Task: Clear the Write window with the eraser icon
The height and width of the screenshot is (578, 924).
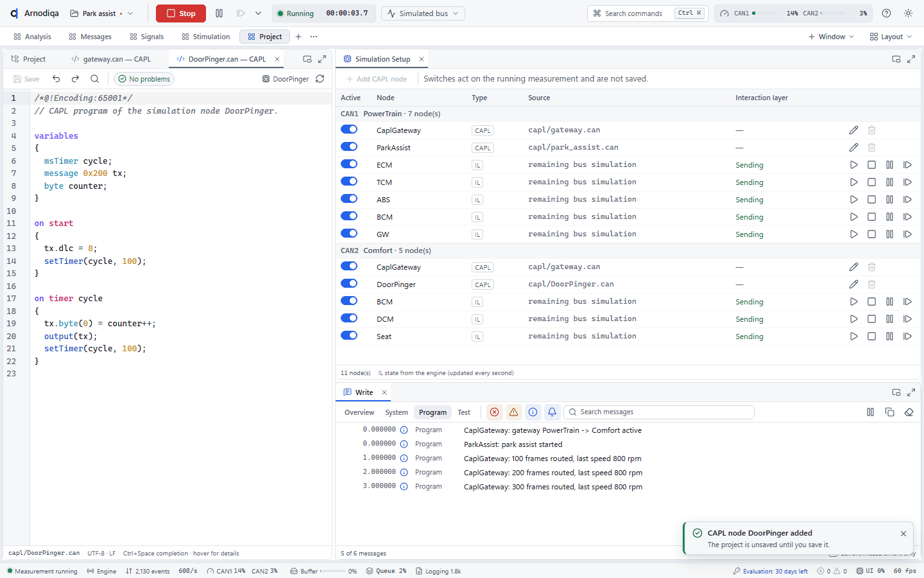Action: click(909, 412)
